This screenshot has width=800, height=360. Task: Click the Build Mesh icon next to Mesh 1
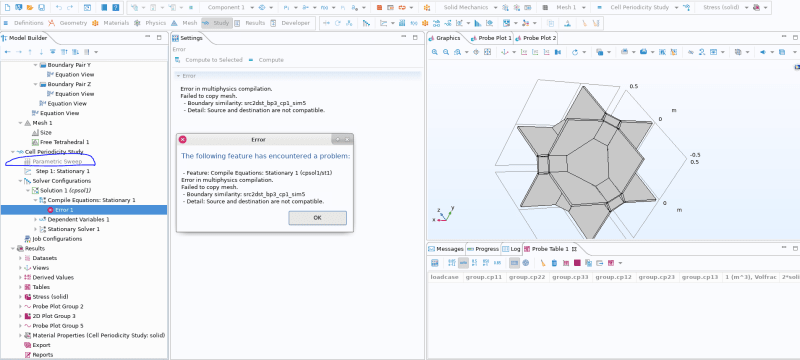click(545, 8)
